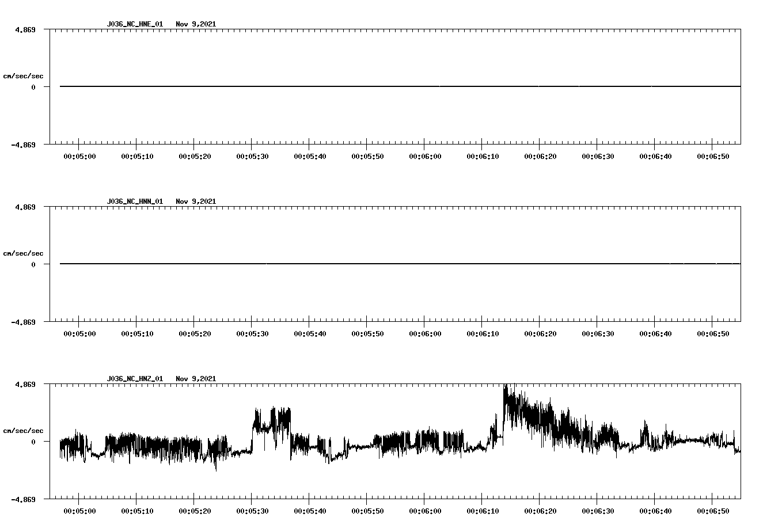Click the 00:06:50 time label under HNE plot

tap(713, 157)
